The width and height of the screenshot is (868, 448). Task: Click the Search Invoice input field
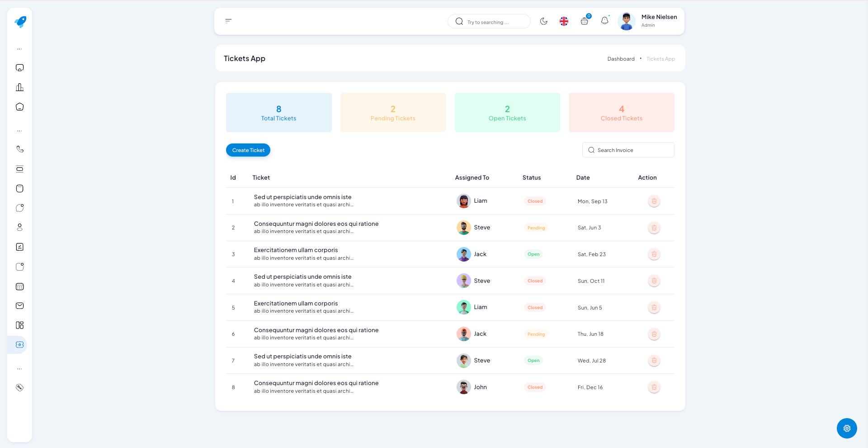(x=628, y=150)
